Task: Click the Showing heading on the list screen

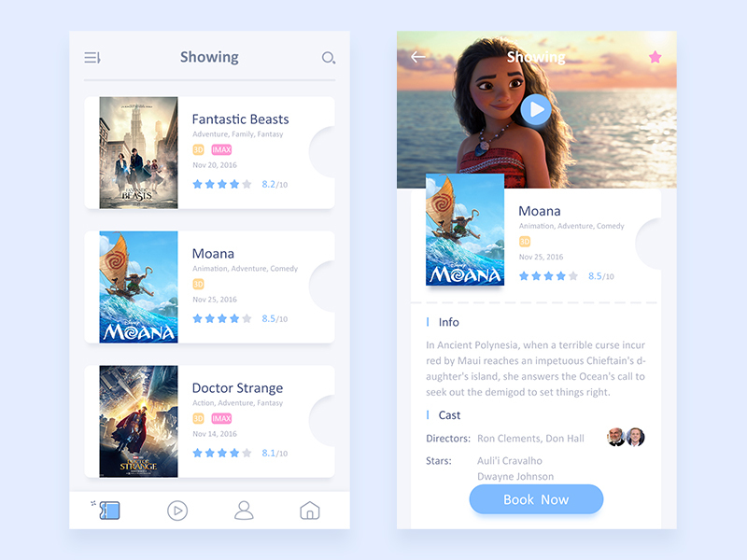Action: [209, 57]
